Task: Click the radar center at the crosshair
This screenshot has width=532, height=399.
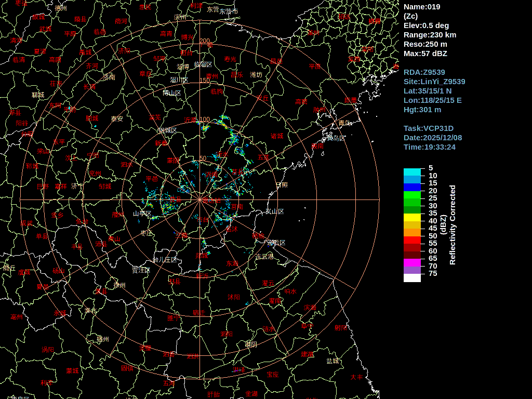Action: pos(199,199)
